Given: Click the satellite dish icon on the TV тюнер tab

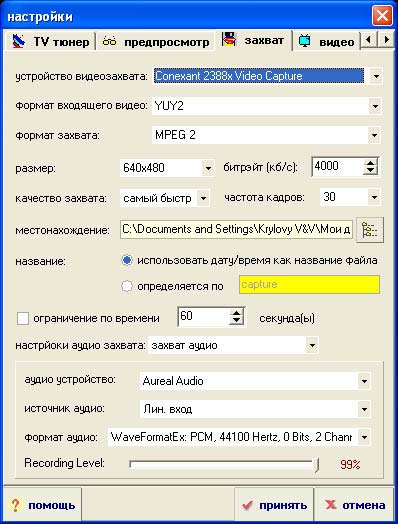Looking at the screenshot, I should click(x=19, y=41).
